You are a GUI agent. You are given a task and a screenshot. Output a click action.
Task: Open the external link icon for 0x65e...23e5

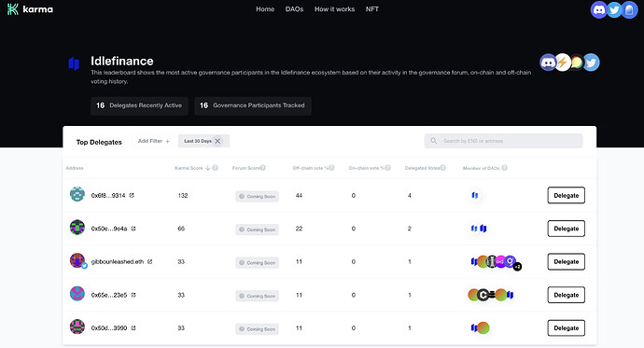(133, 295)
